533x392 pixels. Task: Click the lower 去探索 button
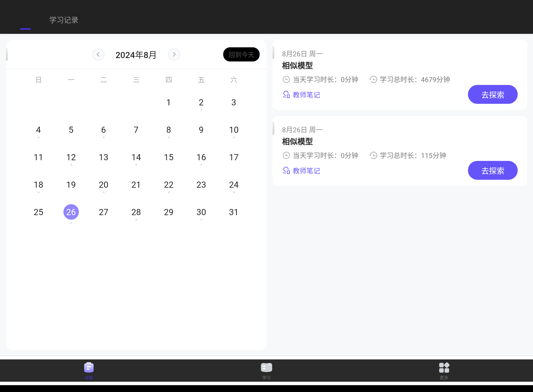[x=493, y=170]
